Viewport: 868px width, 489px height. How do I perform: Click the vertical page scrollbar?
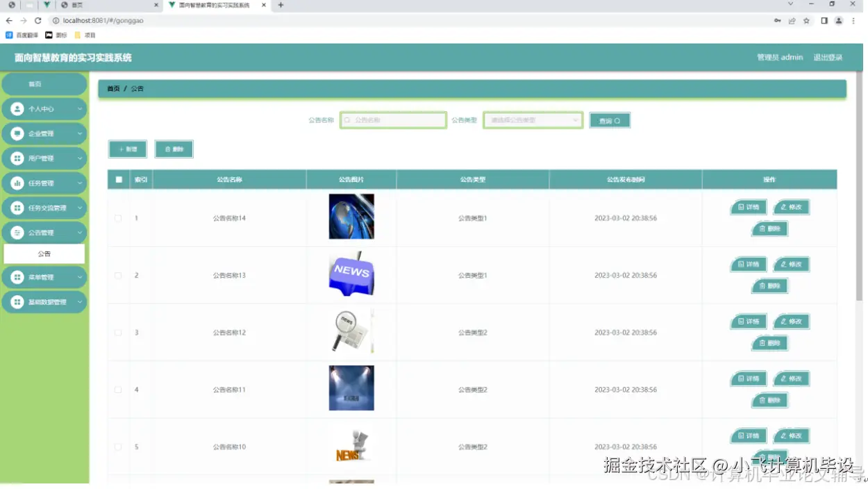859,188
